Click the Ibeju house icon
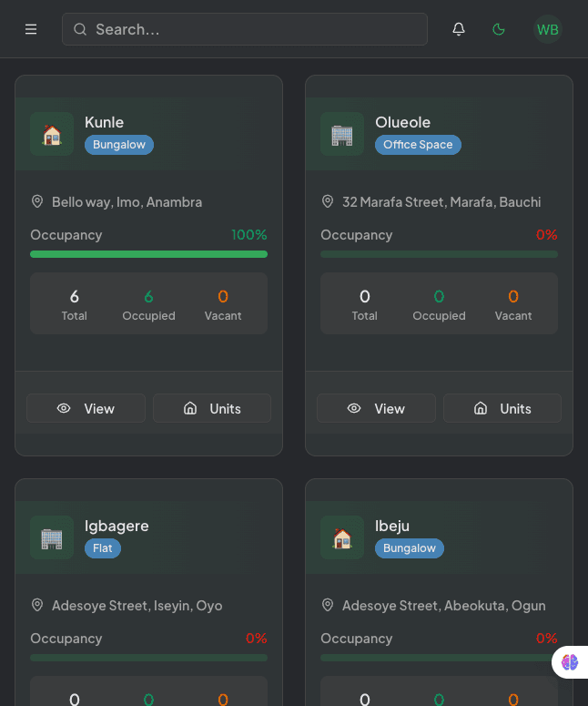This screenshot has height=706, width=588. (342, 537)
